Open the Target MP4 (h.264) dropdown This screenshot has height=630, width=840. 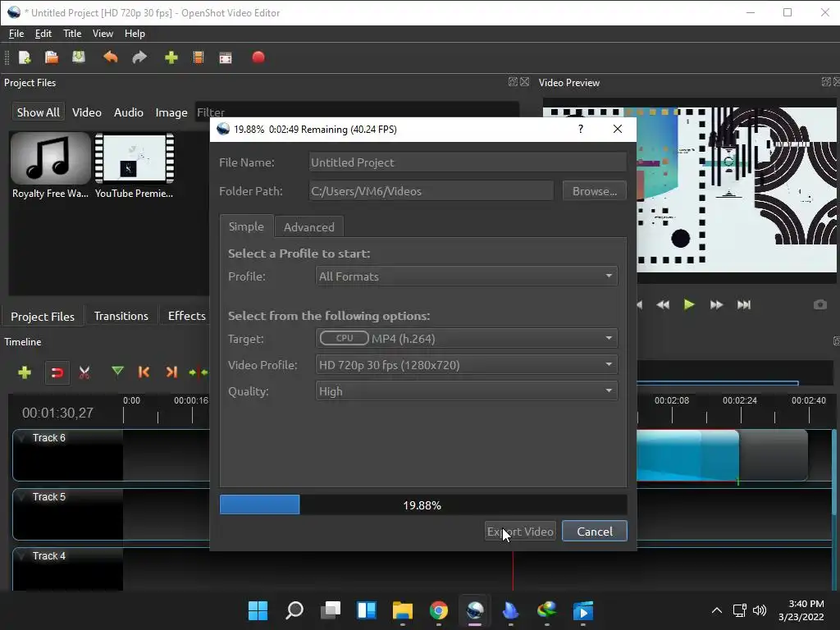click(x=467, y=339)
